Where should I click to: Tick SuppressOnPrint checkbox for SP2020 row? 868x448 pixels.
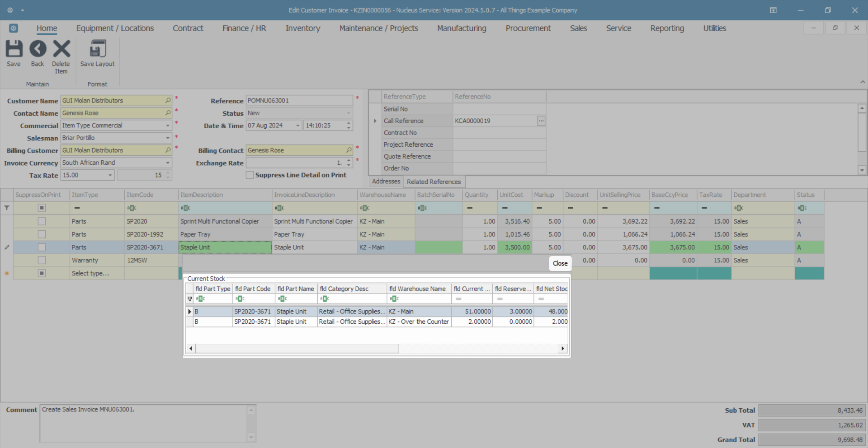click(x=42, y=221)
